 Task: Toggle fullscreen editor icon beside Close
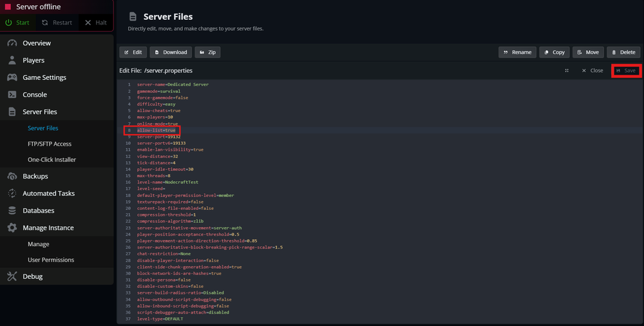567,71
